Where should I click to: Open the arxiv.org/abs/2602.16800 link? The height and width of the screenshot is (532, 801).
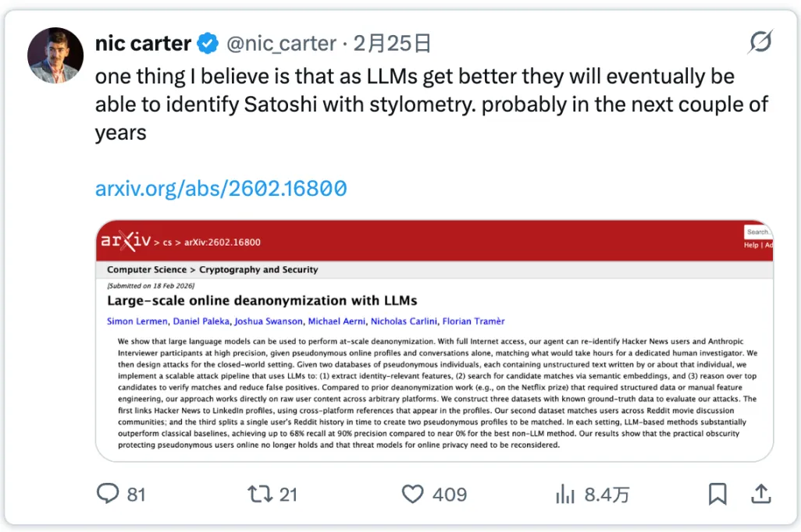(221, 188)
